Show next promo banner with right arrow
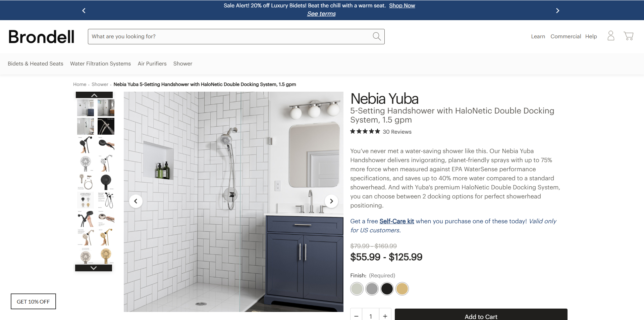This screenshot has width=644, height=320. point(557,10)
